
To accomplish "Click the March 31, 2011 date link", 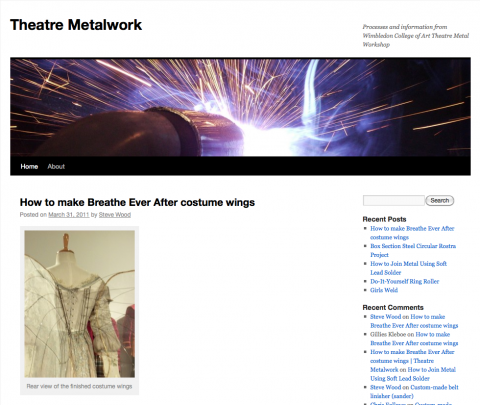I will point(69,215).
